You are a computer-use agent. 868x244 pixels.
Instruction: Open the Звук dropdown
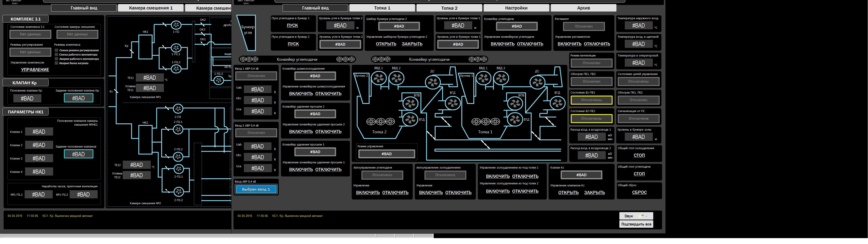point(636,216)
